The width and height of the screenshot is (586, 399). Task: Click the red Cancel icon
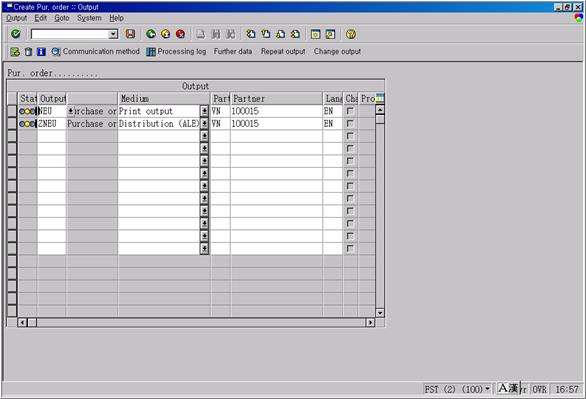point(181,34)
